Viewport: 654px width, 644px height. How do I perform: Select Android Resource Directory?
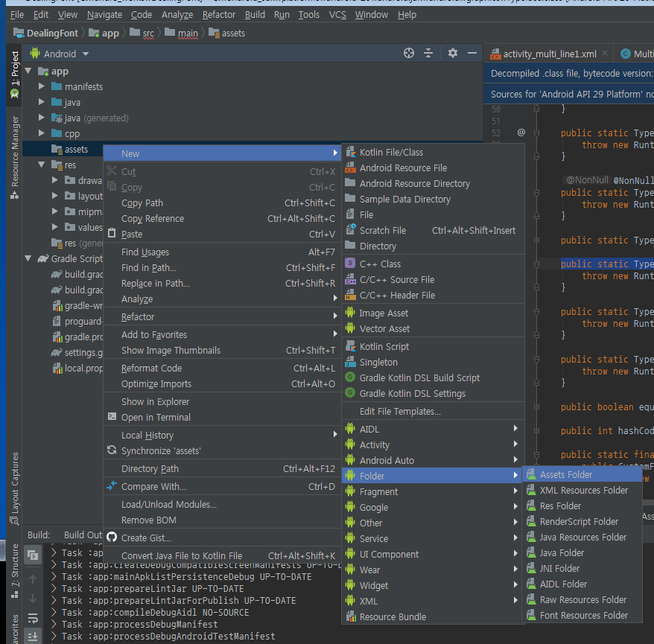coord(433,183)
